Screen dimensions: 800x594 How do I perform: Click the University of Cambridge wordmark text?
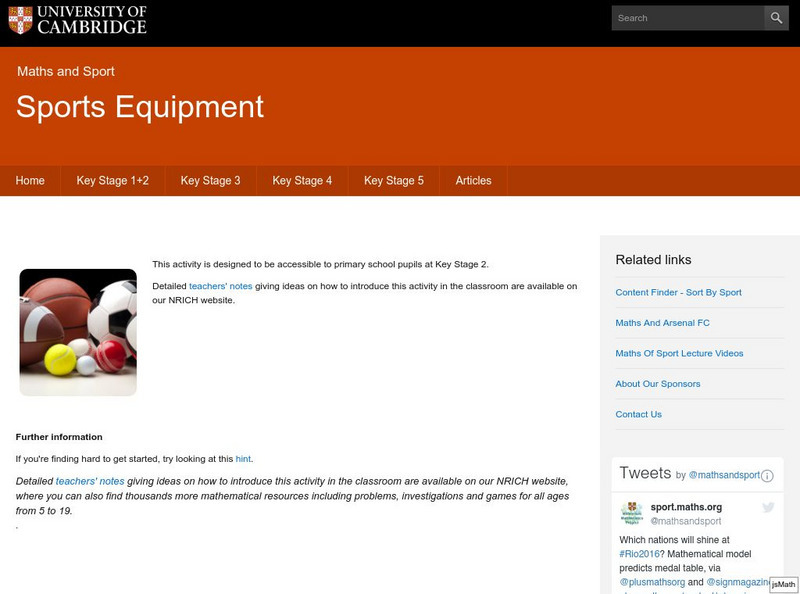click(x=92, y=20)
